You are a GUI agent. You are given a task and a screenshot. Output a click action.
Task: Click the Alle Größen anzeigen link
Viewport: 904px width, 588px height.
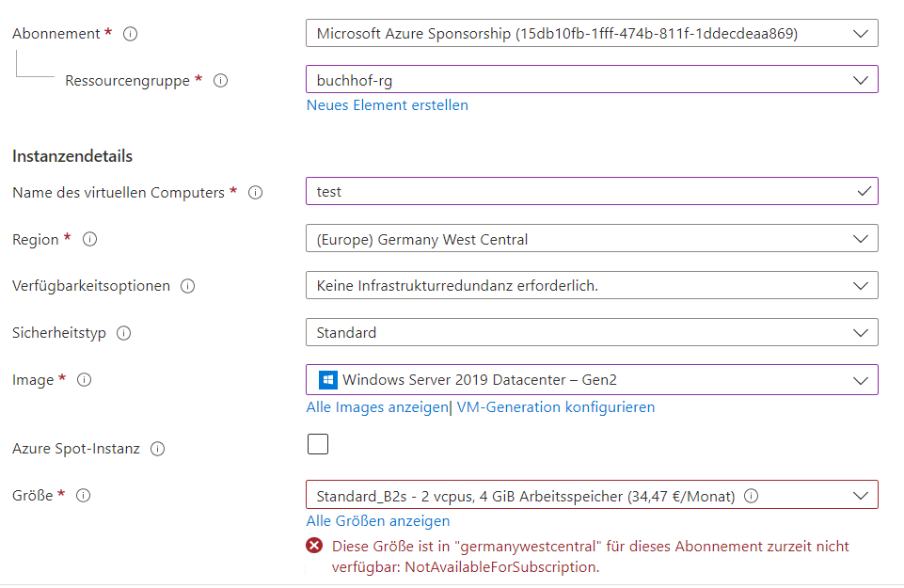coord(378,521)
